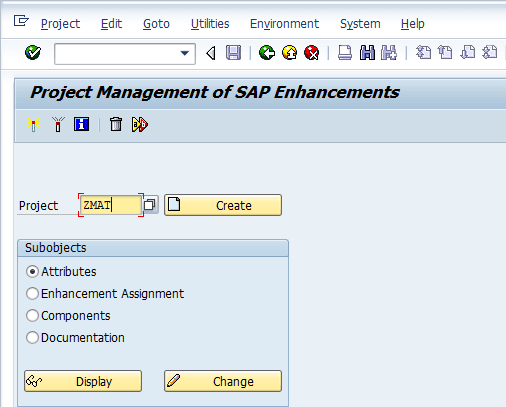
Task: Click the Activate project wand icon
Action: point(33,124)
